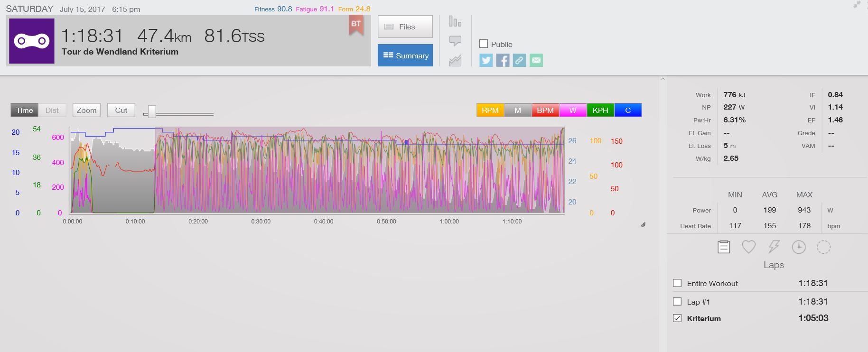Image resolution: width=868 pixels, height=352 pixels.
Task: Open the dashed circle icon
Action: point(823,247)
